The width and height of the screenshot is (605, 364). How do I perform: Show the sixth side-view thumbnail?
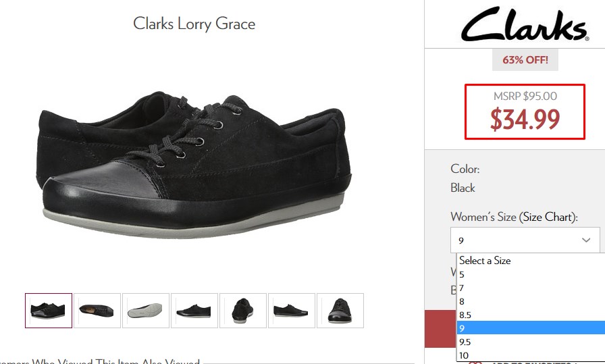[x=292, y=311]
